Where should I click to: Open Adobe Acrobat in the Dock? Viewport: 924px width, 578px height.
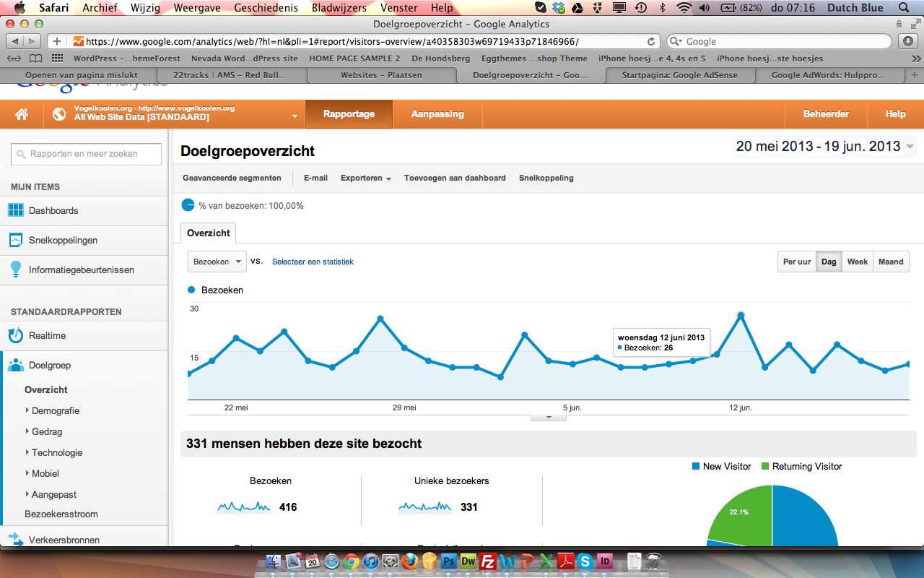[566, 561]
